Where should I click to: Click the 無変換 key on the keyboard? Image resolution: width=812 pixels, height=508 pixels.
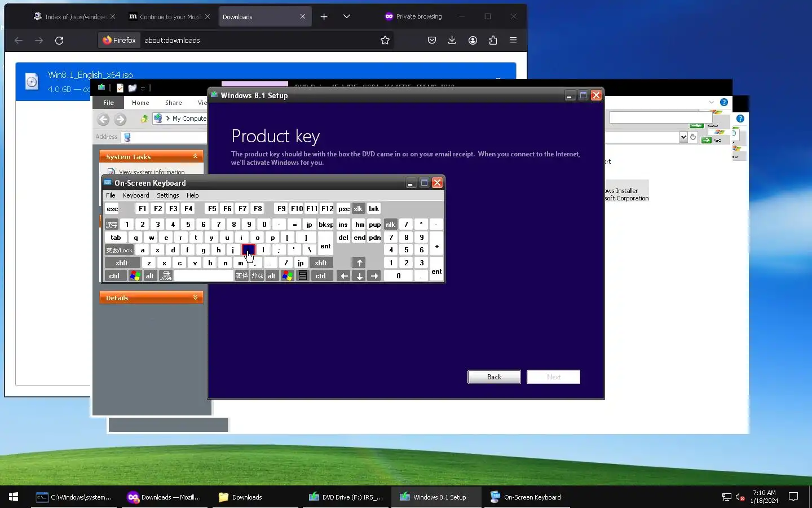pyautogui.click(x=166, y=276)
